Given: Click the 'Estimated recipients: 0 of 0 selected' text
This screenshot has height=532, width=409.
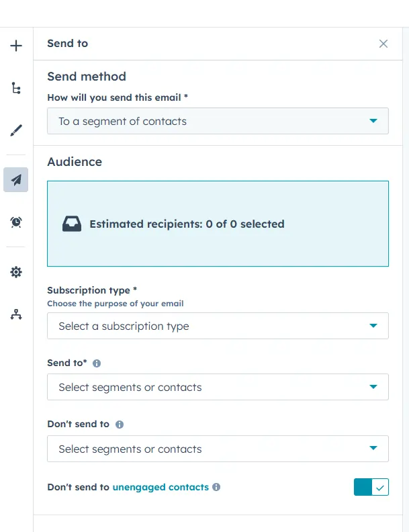Looking at the screenshot, I should pyautogui.click(x=187, y=224).
